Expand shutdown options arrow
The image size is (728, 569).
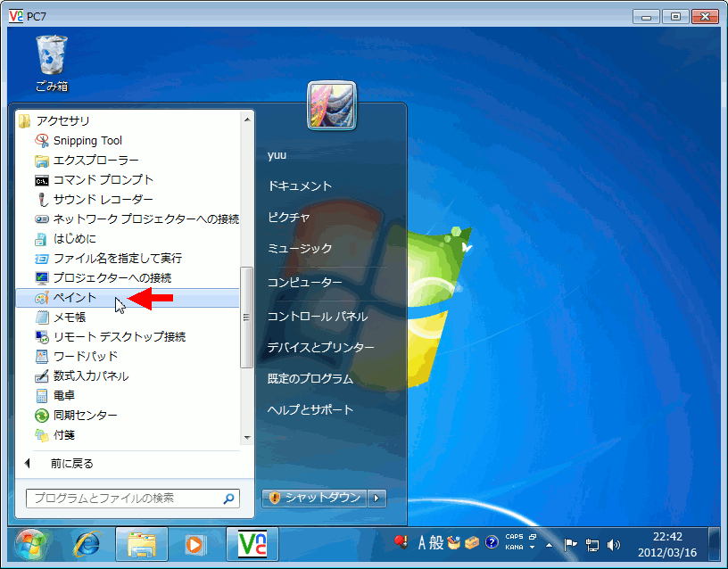point(377,498)
